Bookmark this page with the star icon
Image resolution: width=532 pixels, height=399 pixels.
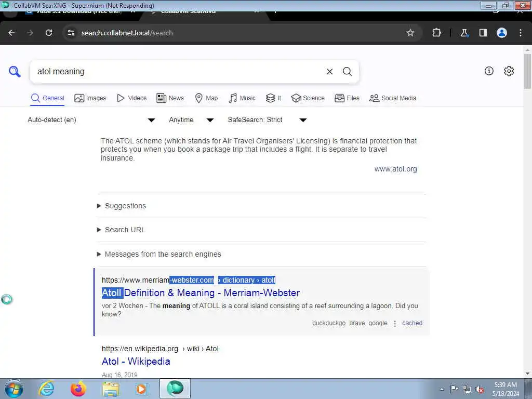pyautogui.click(x=410, y=33)
